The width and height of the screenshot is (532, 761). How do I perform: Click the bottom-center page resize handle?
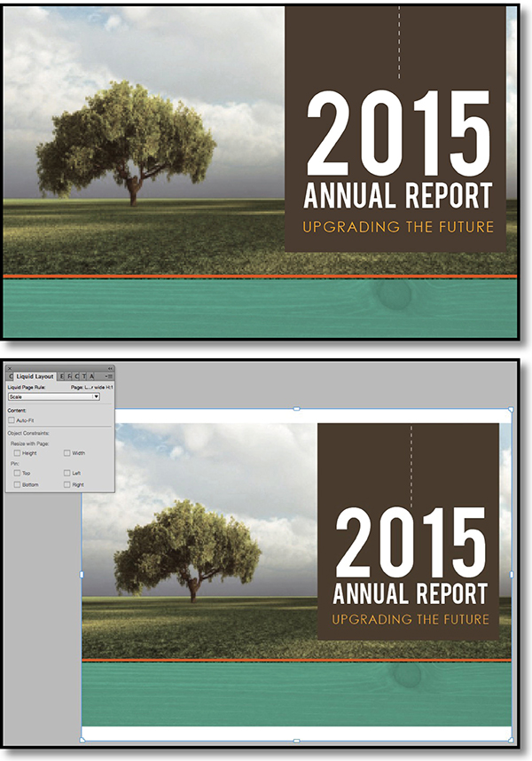(x=297, y=741)
